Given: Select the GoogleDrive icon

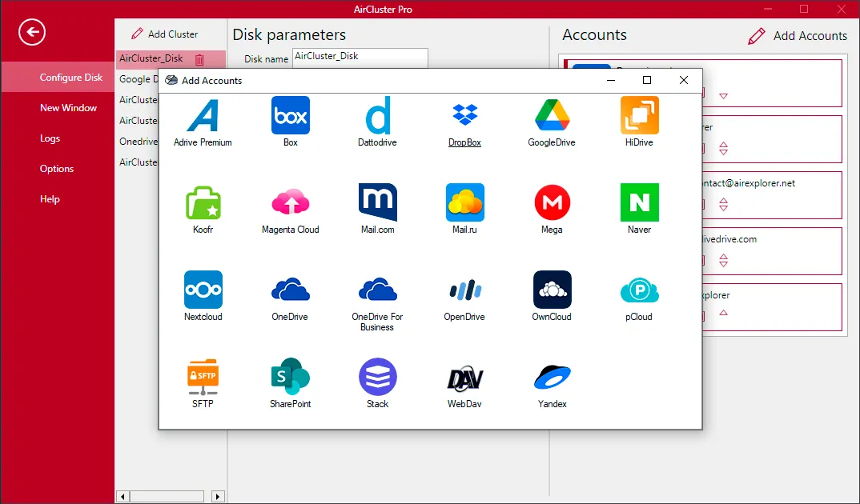Looking at the screenshot, I should point(552,115).
